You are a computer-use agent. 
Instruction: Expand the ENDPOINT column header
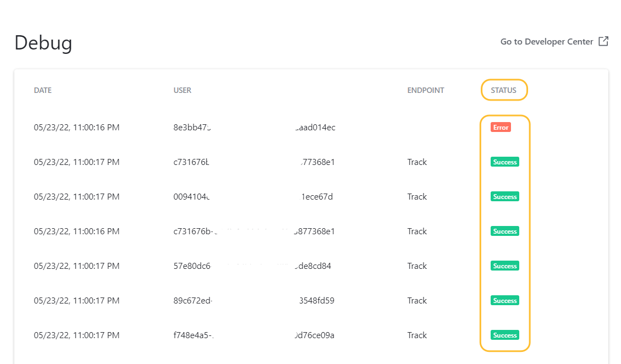[426, 90]
